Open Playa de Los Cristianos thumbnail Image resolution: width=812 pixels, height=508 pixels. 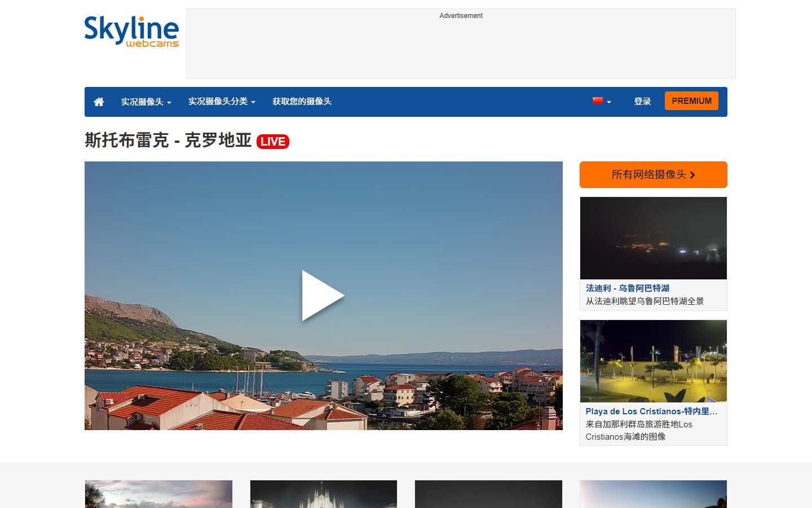pos(653,361)
